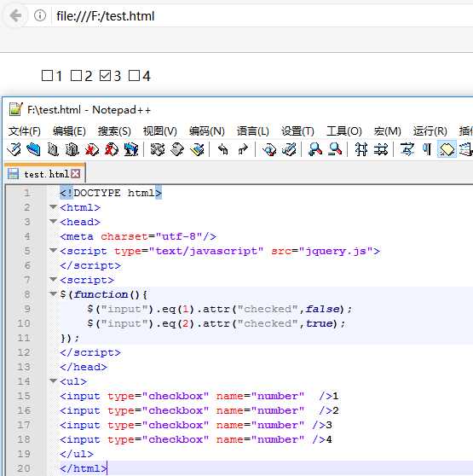
Task: Open the 工具(O) menu
Action: (x=344, y=131)
